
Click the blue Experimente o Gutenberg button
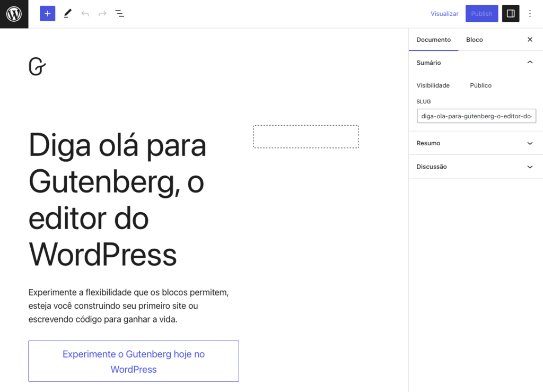pos(133,361)
